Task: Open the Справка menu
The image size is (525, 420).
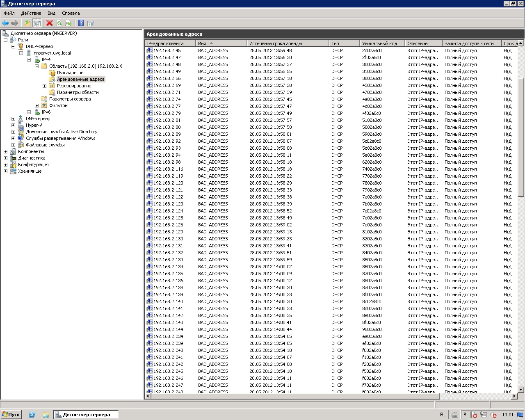Action: pyautogui.click(x=71, y=13)
